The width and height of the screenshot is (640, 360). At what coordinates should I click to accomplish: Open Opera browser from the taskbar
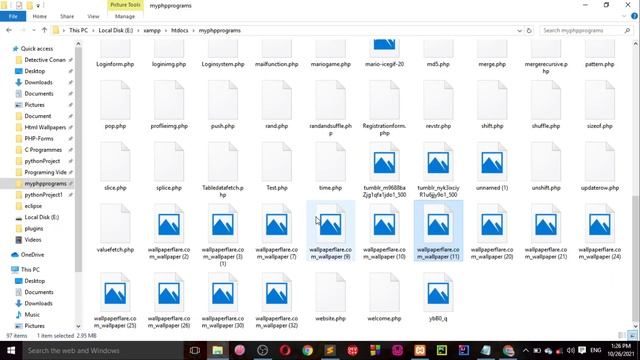point(285,351)
